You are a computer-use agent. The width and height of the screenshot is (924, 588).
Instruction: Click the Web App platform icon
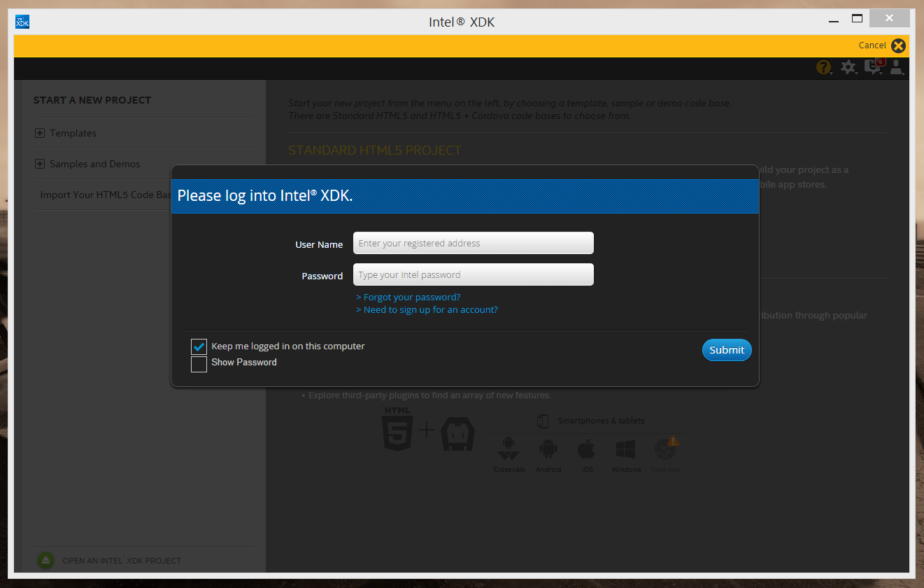click(665, 449)
